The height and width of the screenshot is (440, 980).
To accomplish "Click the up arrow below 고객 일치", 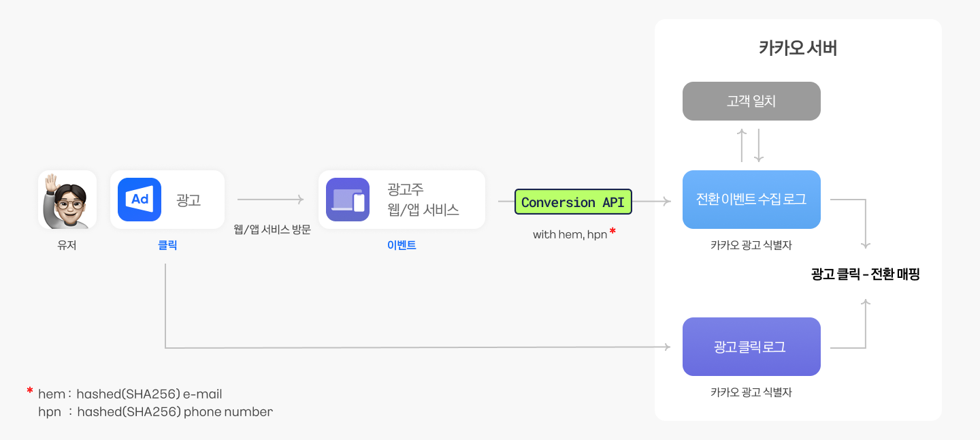I will (742, 144).
